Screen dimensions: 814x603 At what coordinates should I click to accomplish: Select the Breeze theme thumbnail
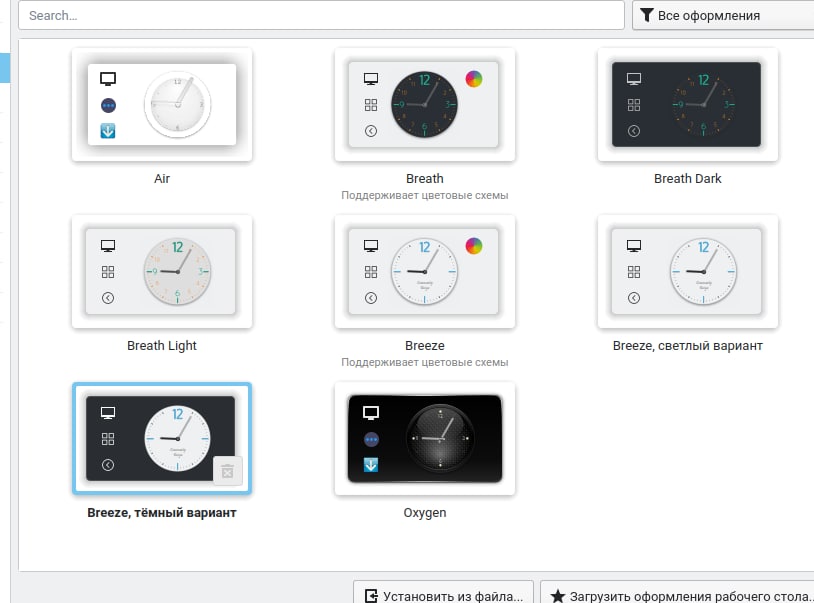coord(425,271)
